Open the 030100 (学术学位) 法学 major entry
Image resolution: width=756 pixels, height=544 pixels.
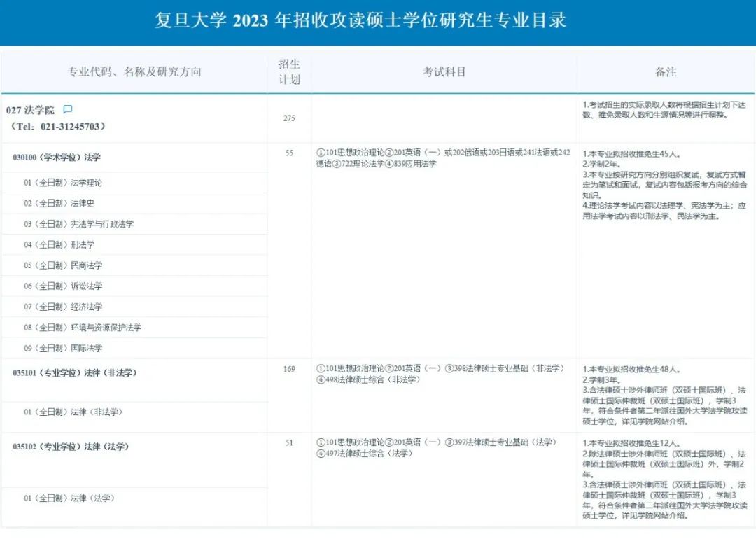[57, 158]
